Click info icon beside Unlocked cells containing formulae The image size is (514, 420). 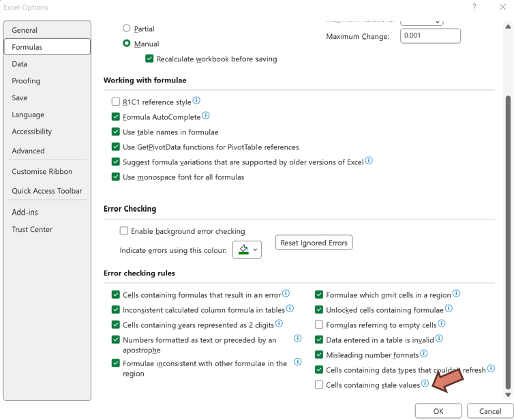click(x=449, y=309)
